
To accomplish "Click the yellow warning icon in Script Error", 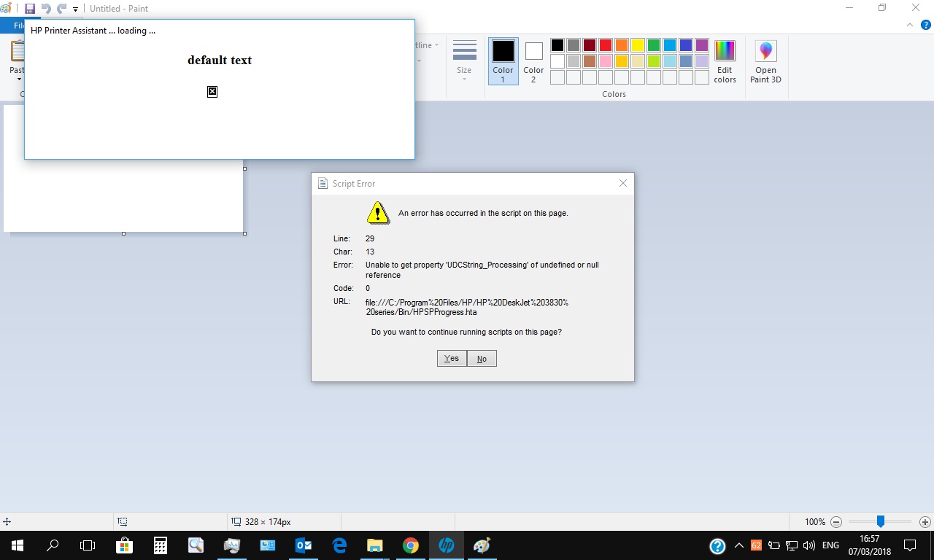I will [378, 212].
